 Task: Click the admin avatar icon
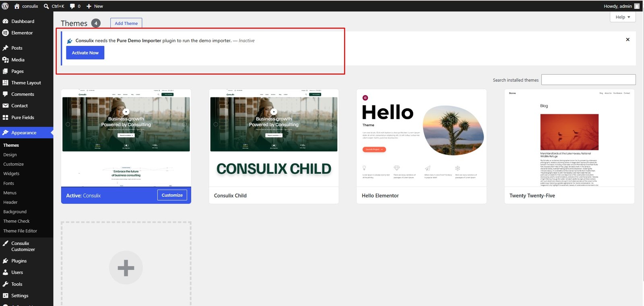coord(637,6)
